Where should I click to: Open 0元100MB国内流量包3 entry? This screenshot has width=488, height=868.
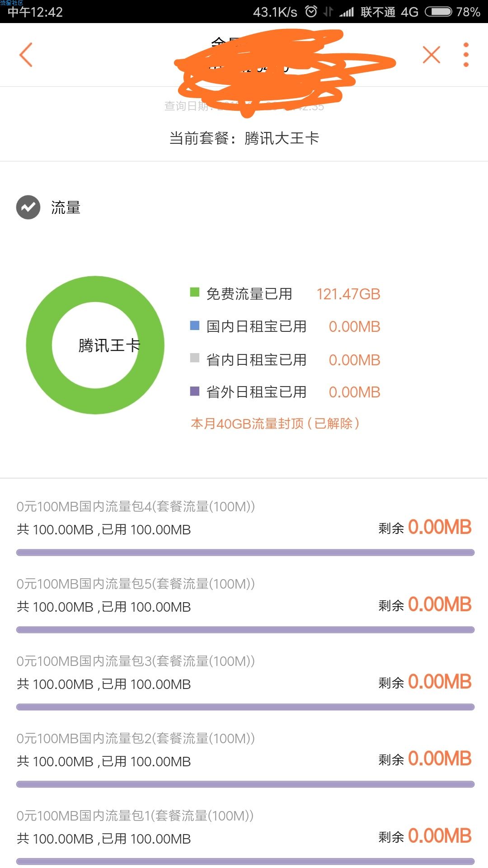(x=136, y=661)
